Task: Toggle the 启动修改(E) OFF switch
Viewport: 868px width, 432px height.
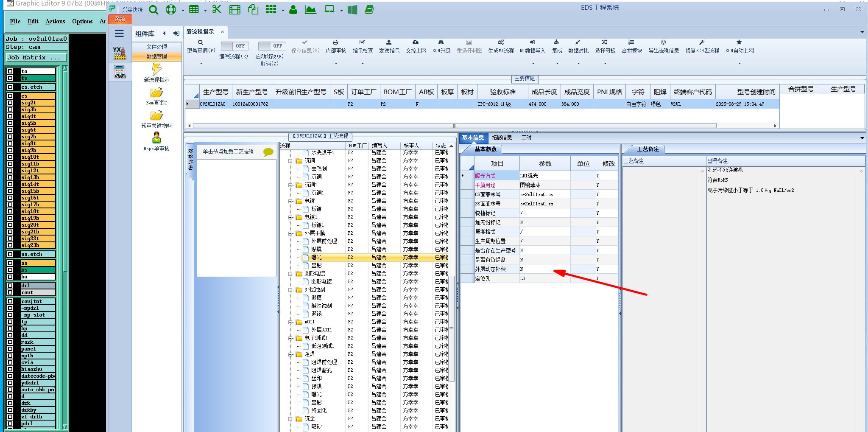Action: point(272,46)
